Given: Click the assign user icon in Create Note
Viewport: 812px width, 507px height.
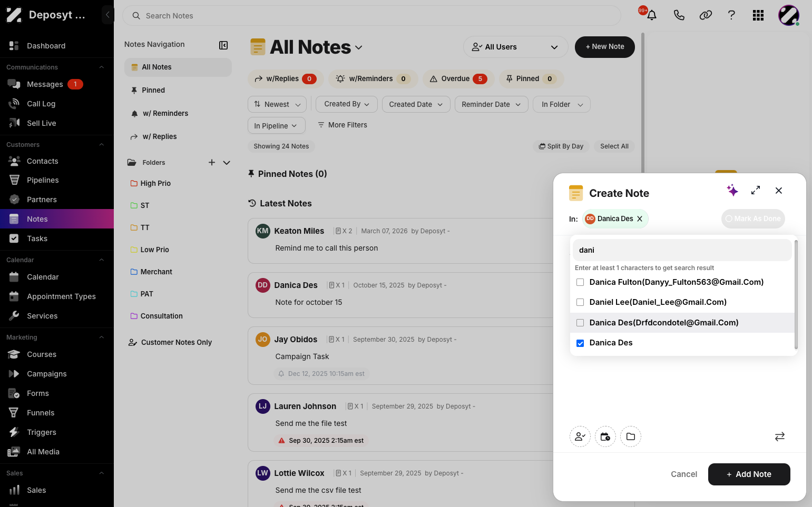Looking at the screenshot, I should click(580, 436).
